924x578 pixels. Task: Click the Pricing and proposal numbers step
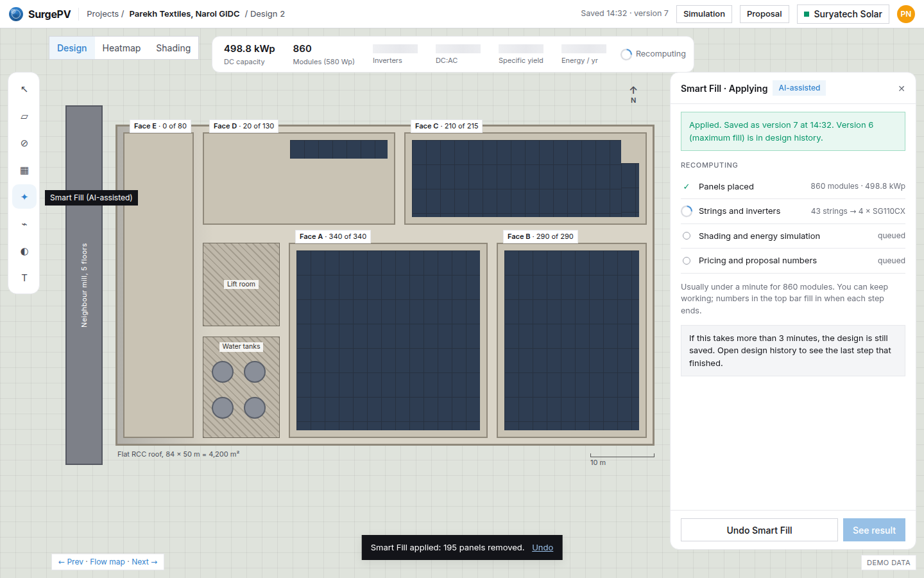point(793,260)
